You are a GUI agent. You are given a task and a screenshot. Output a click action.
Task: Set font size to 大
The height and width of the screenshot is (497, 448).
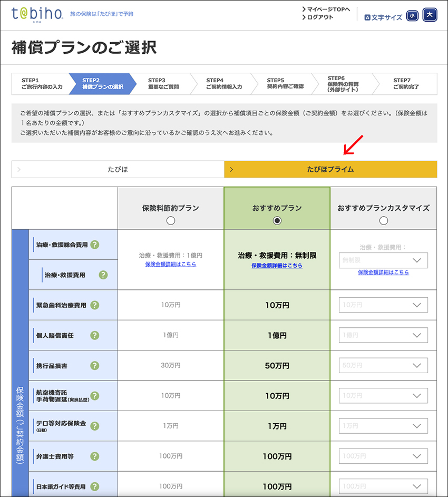(x=430, y=15)
